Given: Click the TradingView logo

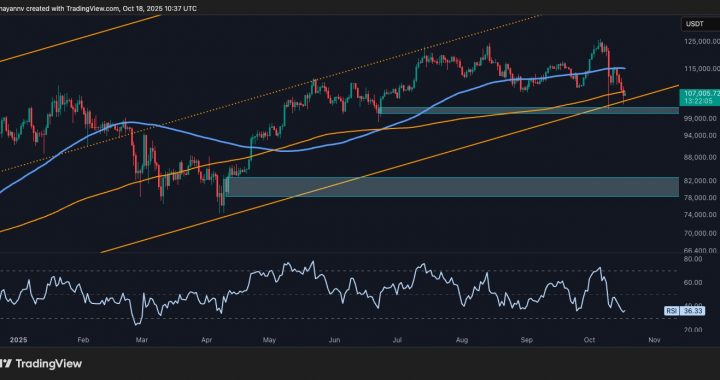Looking at the screenshot, I should (41, 364).
